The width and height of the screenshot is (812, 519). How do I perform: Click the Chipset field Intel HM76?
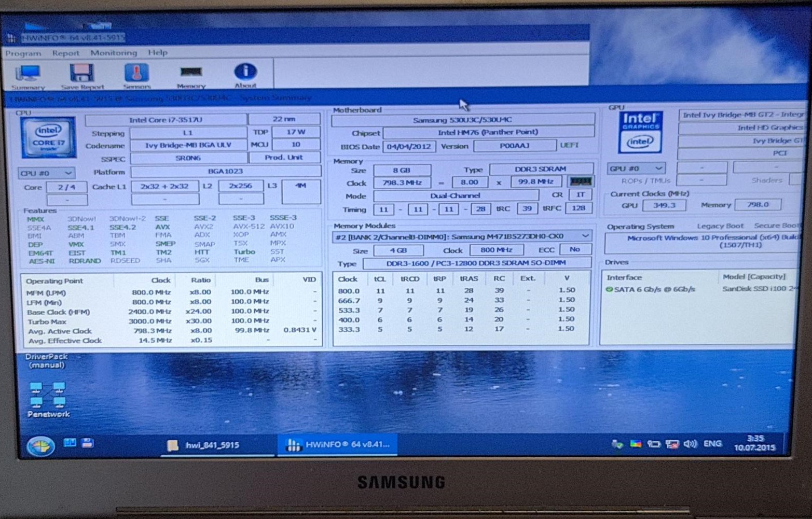point(488,133)
